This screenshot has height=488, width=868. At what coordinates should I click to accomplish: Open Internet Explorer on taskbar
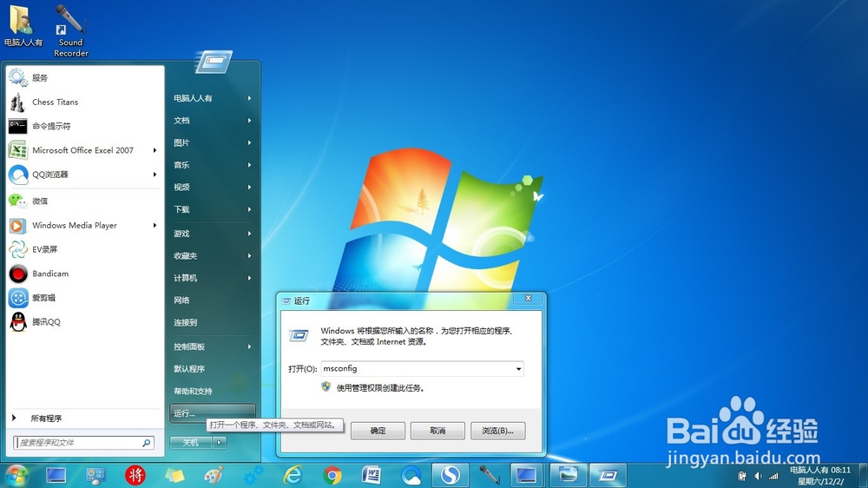coord(293,475)
